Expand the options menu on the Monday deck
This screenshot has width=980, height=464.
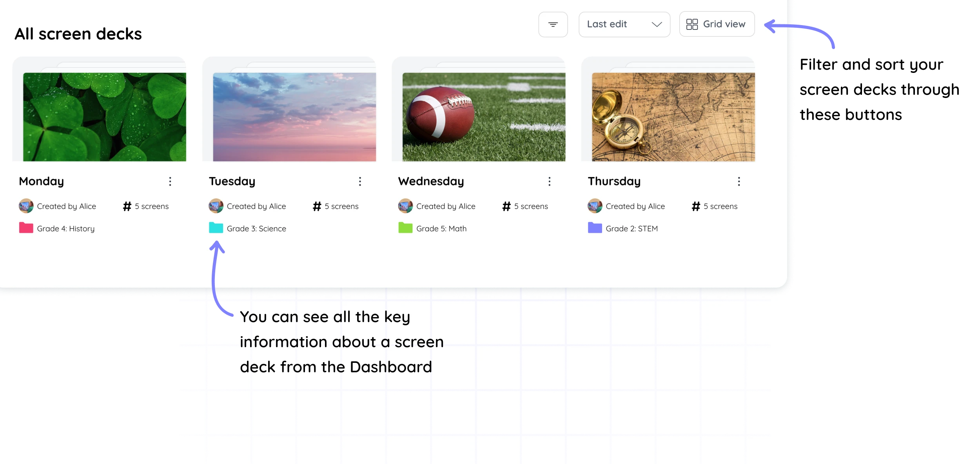click(x=170, y=181)
